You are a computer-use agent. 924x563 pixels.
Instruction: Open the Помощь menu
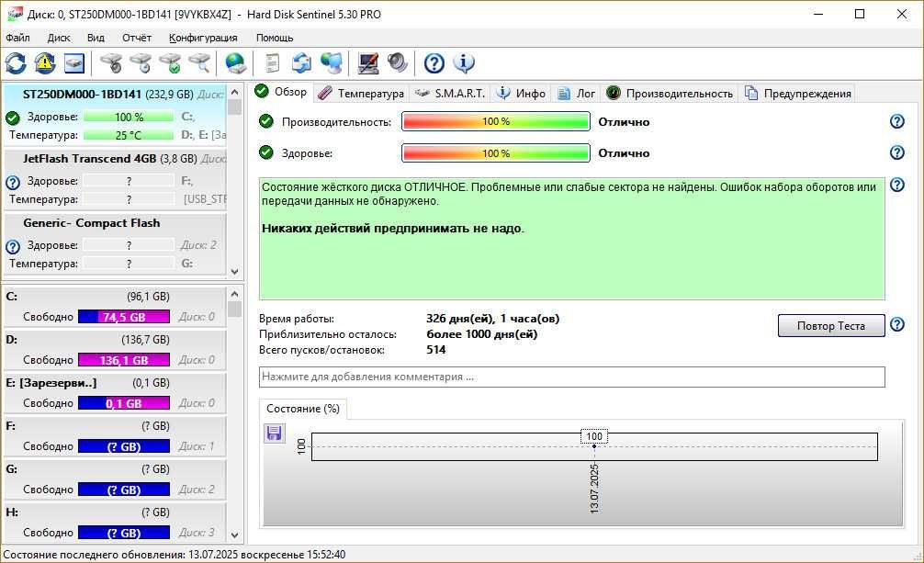click(x=275, y=38)
